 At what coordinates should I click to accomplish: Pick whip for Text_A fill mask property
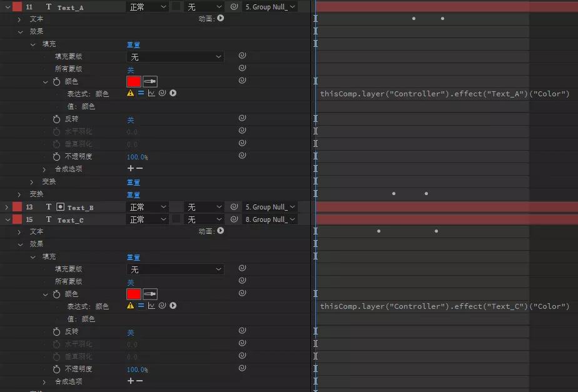[x=242, y=55]
